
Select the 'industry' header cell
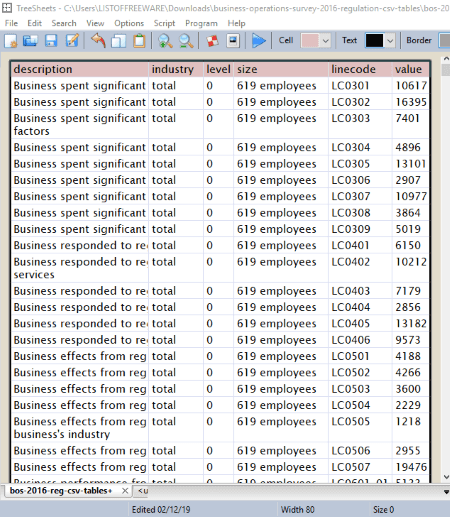click(176, 69)
